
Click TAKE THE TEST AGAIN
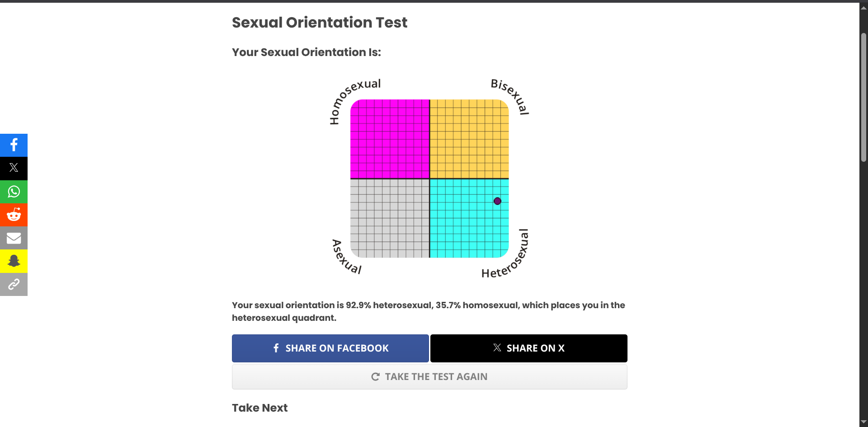point(429,377)
